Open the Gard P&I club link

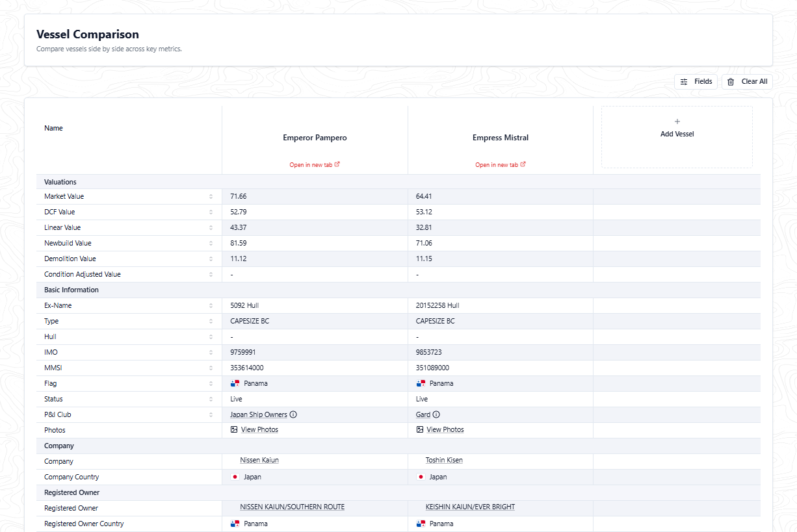tap(423, 414)
